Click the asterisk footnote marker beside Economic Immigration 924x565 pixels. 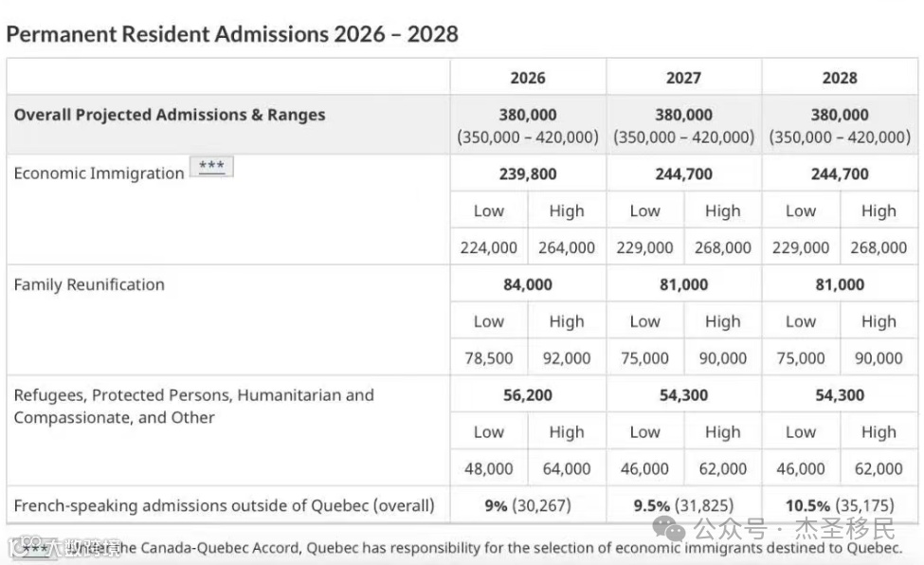coord(211,167)
